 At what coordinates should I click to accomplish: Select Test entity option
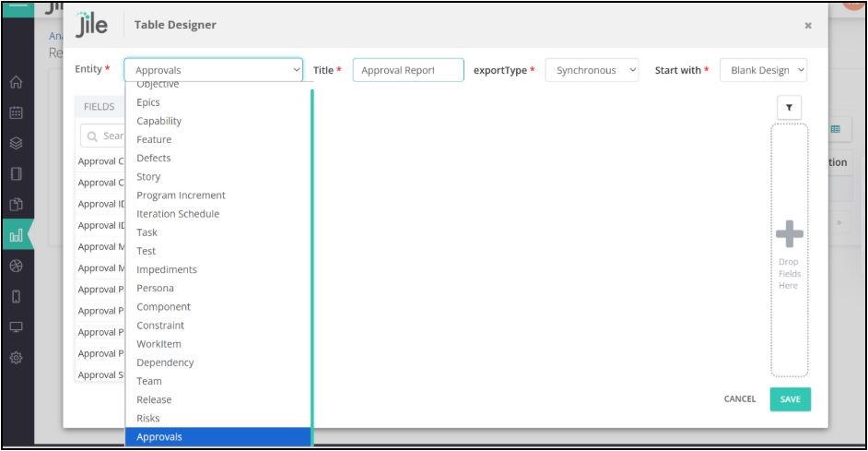pos(217,251)
